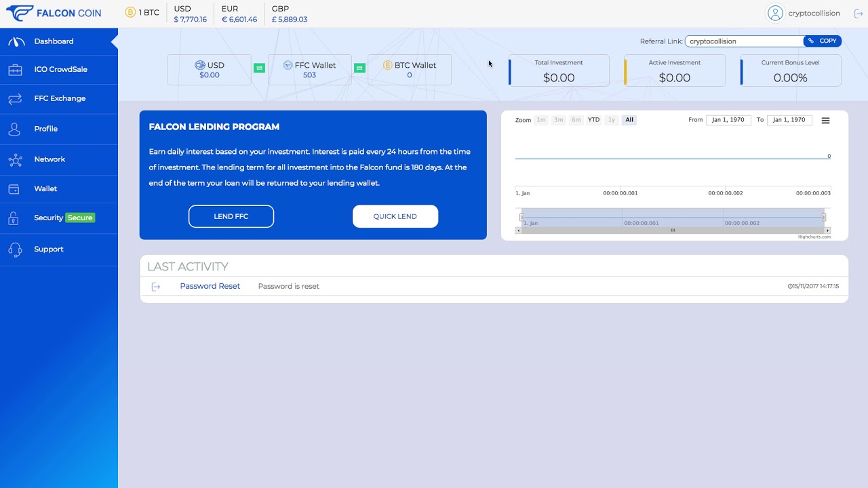This screenshot has width=868, height=488.
Task: Click the Current Bonus Level 0.00%
Action: pyautogui.click(x=791, y=78)
